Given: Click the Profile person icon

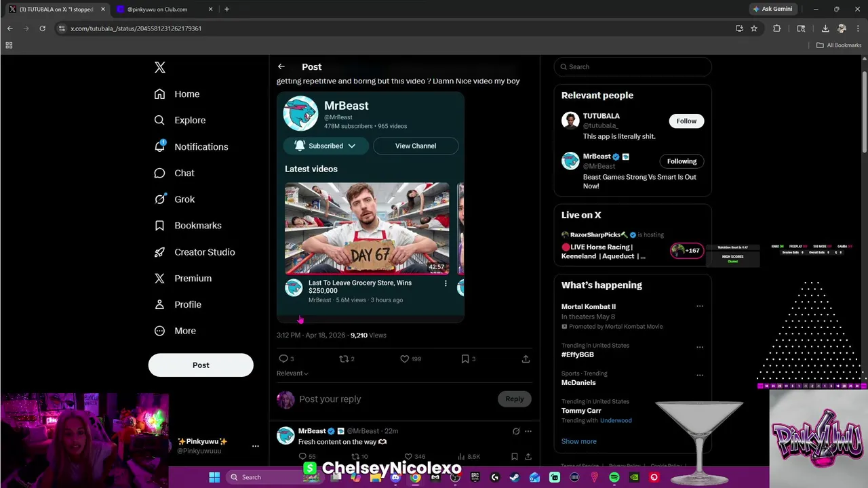Looking at the screenshot, I should click(159, 305).
